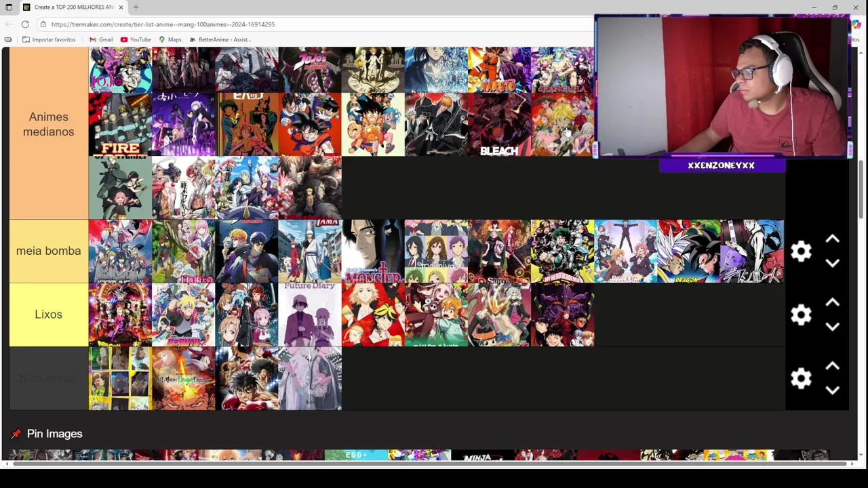
Task: Move meia bomba tier down with arrow
Action: [x=833, y=263]
